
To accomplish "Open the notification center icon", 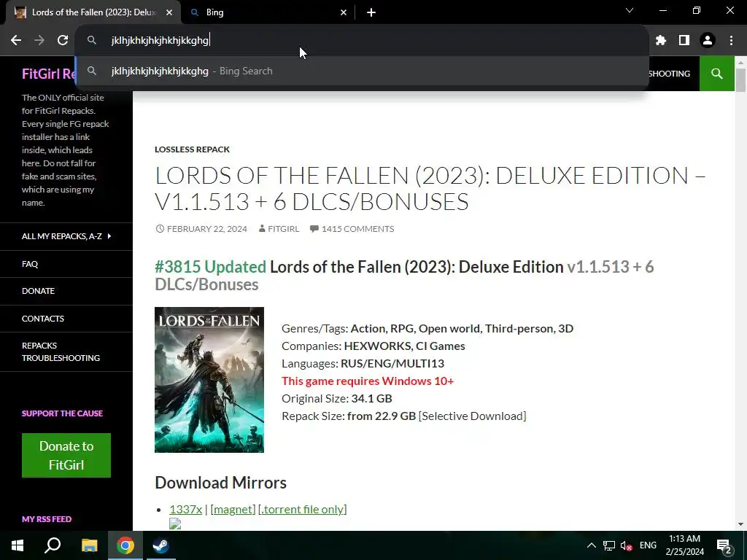I will (724, 545).
